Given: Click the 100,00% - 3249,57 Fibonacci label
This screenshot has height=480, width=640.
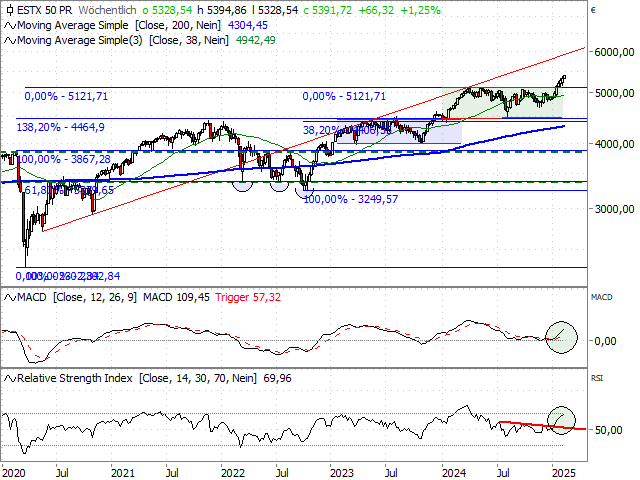Looking at the screenshot, I should coord(351,199).
